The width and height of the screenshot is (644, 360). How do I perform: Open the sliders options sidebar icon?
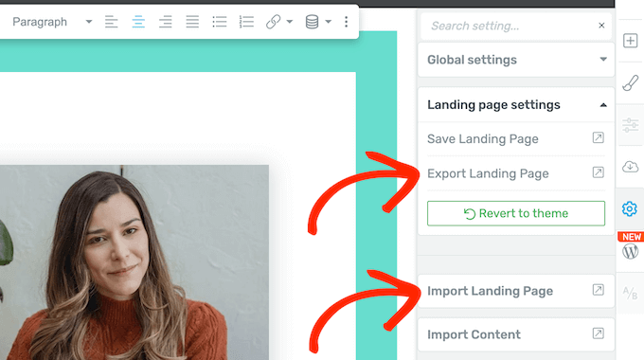[x=630, y=125]
